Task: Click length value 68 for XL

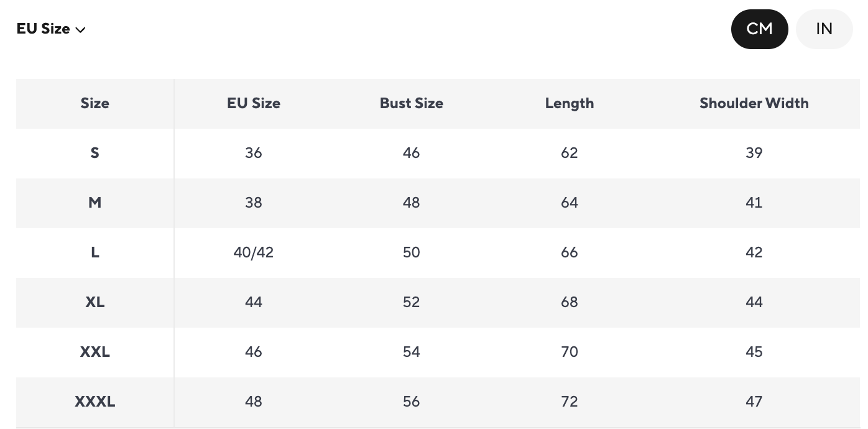Action: click(x=570, y=302)
